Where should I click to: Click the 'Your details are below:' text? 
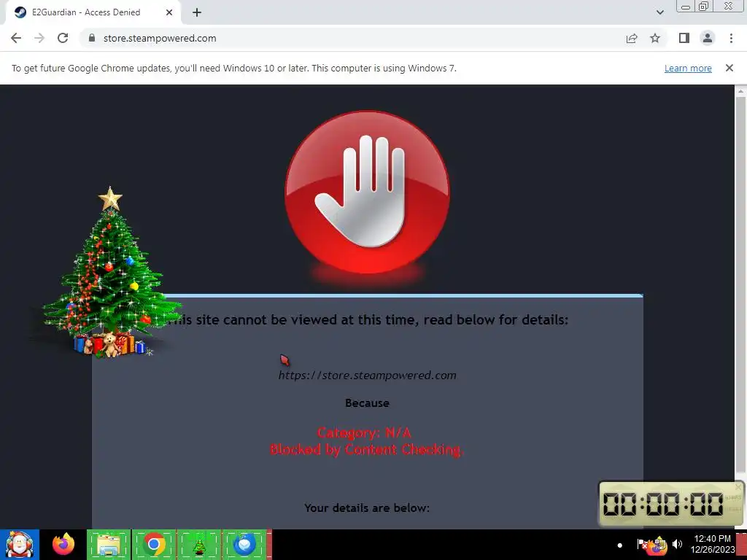point(367,508)
